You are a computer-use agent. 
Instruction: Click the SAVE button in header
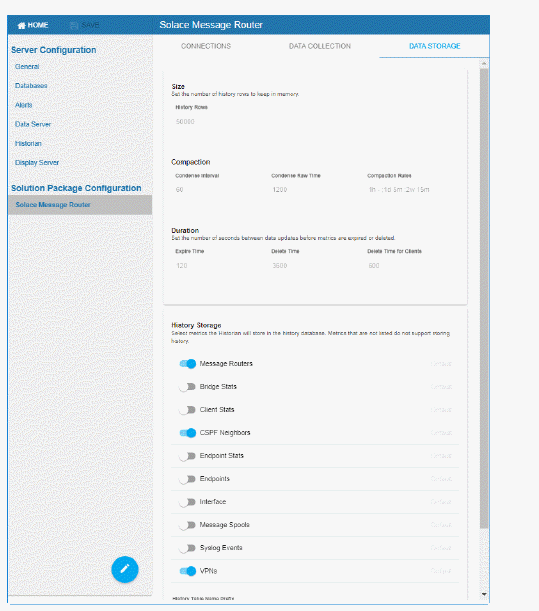click(85, 25)
